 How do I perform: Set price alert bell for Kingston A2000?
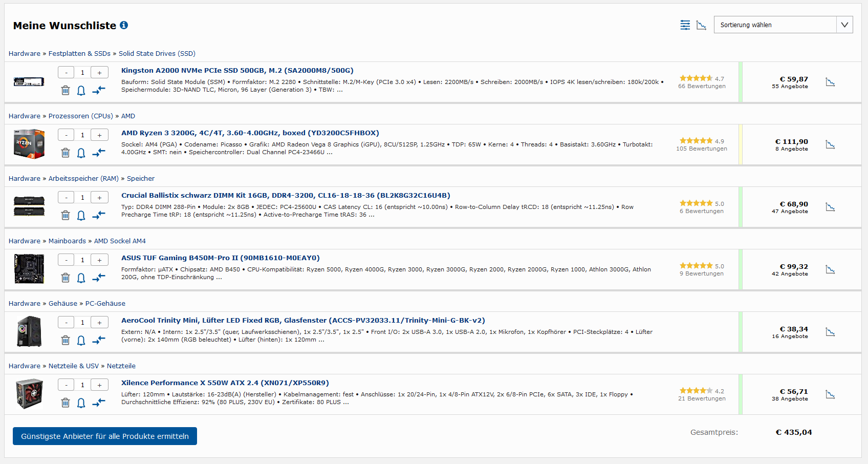tap(81, 91)
